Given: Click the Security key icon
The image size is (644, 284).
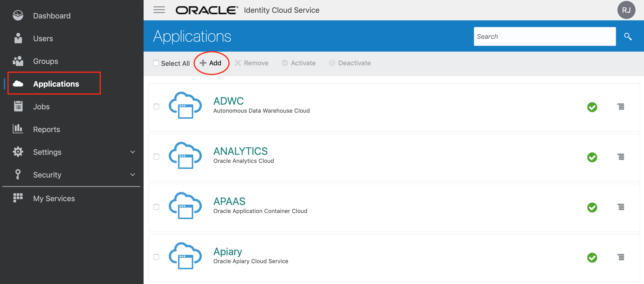Looking at the screenshot, I should click(x=18, y=174).
